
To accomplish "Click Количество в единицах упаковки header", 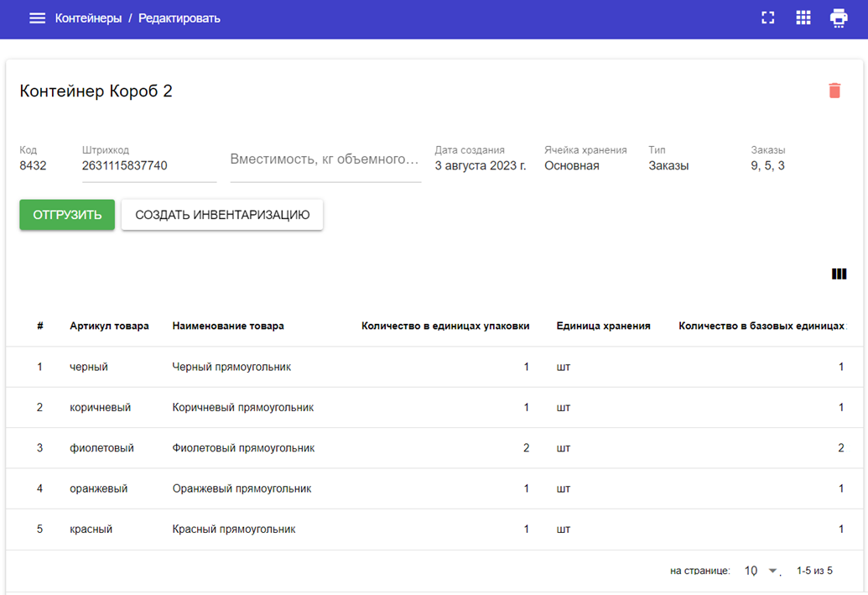I will pos(445,326).
